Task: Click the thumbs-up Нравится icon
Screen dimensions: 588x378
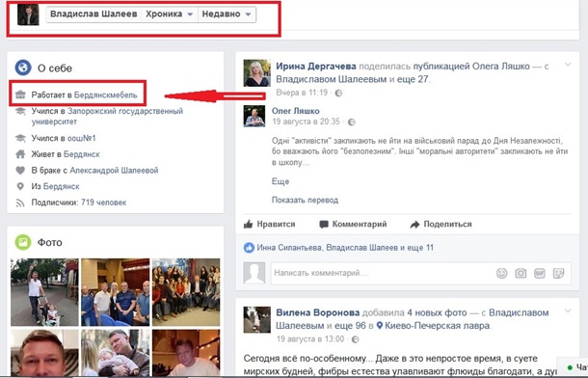Action: [x=249, y=225]
